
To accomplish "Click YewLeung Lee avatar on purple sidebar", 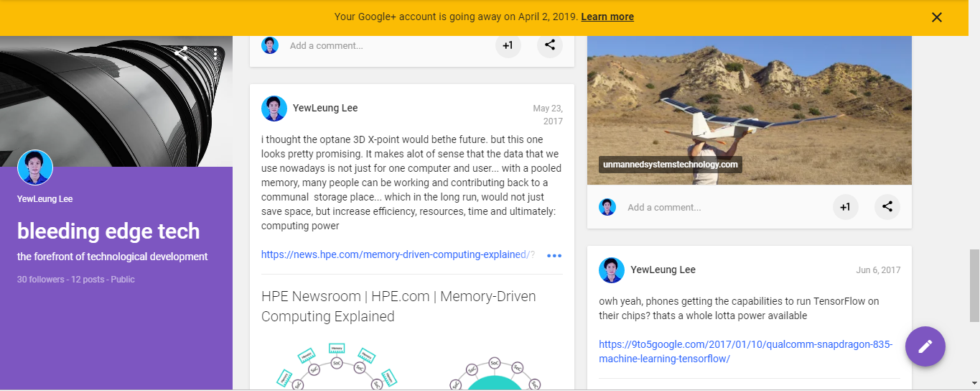I will pyautogui.click(x=35, y=167).
